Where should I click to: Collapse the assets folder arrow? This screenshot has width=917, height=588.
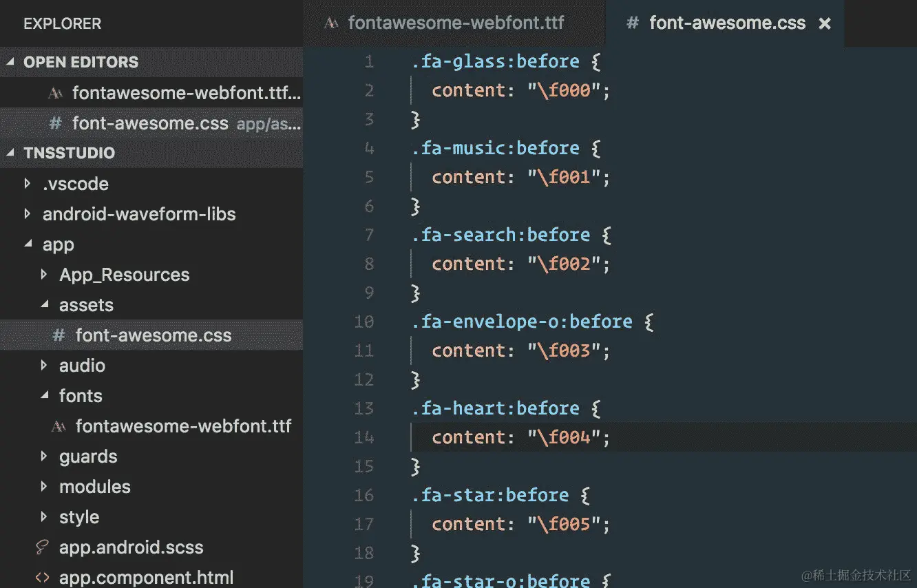point(45,304)
